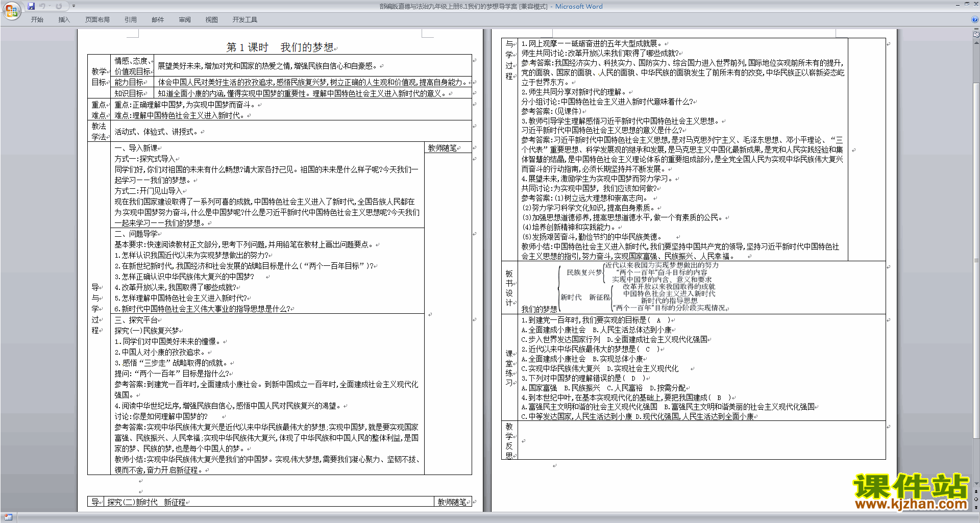
Task: Click the text 探究(二)新时代 新征程
Action: click(x=146, y=502)
